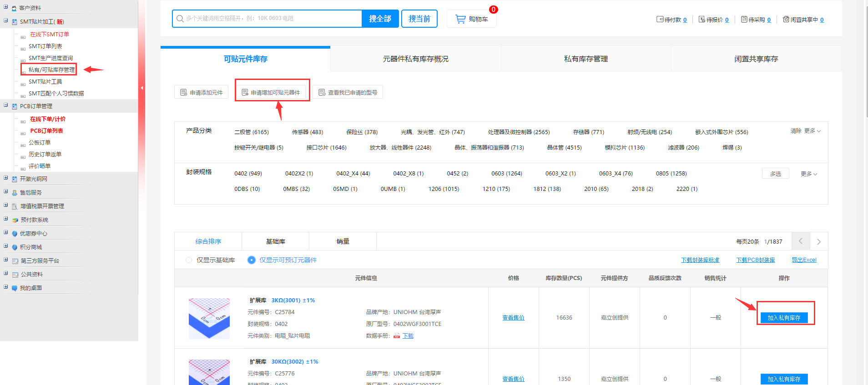Click the 搜当前 search button

click(x=419, y=19)
